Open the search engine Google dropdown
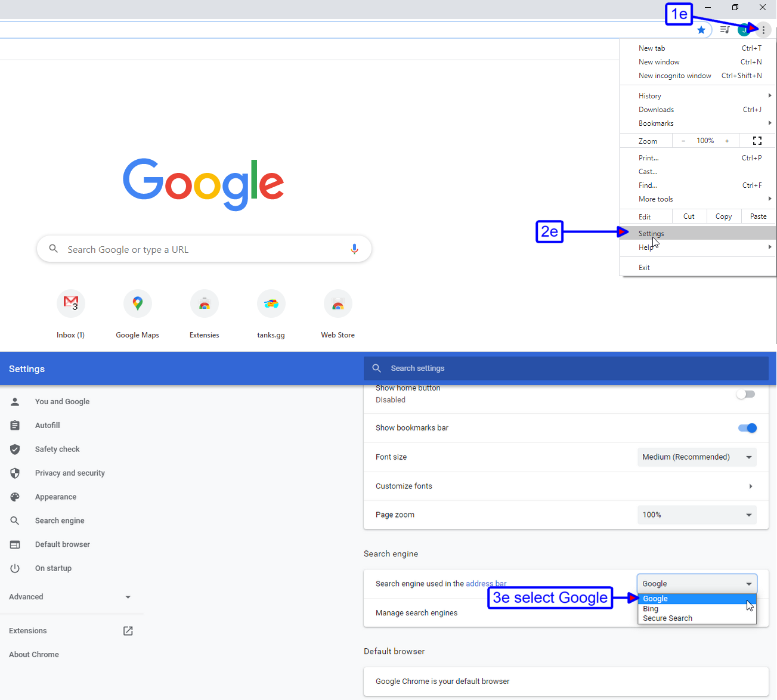 tap(697, 584)
